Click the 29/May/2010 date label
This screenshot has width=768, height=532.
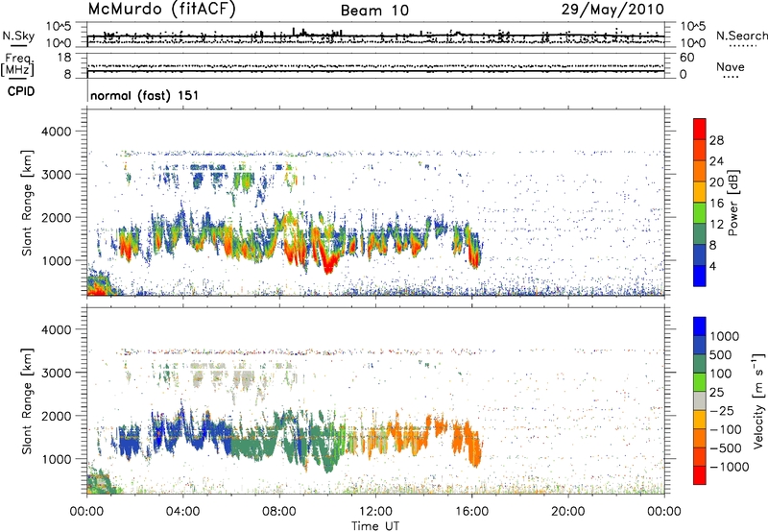612,10
